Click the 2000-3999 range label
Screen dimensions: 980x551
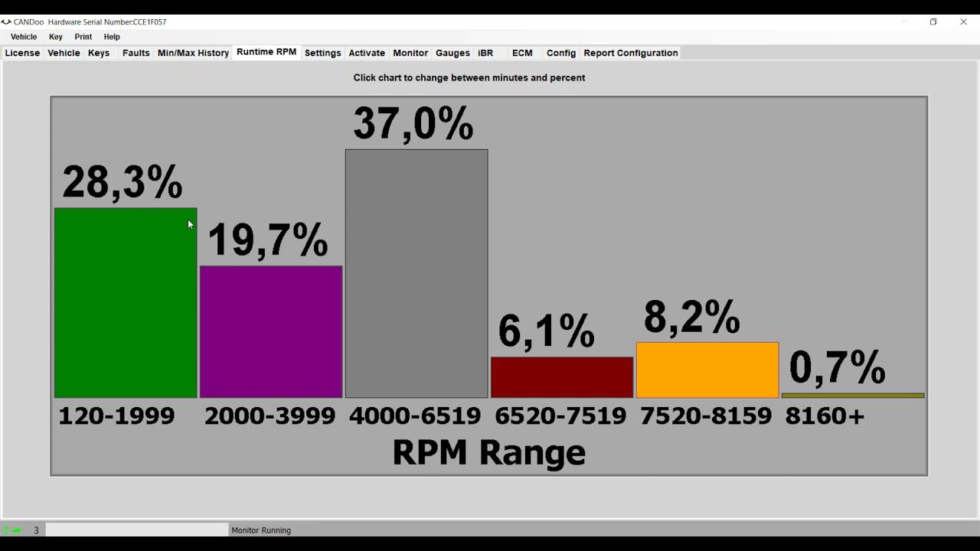click(x=269, y=416)
